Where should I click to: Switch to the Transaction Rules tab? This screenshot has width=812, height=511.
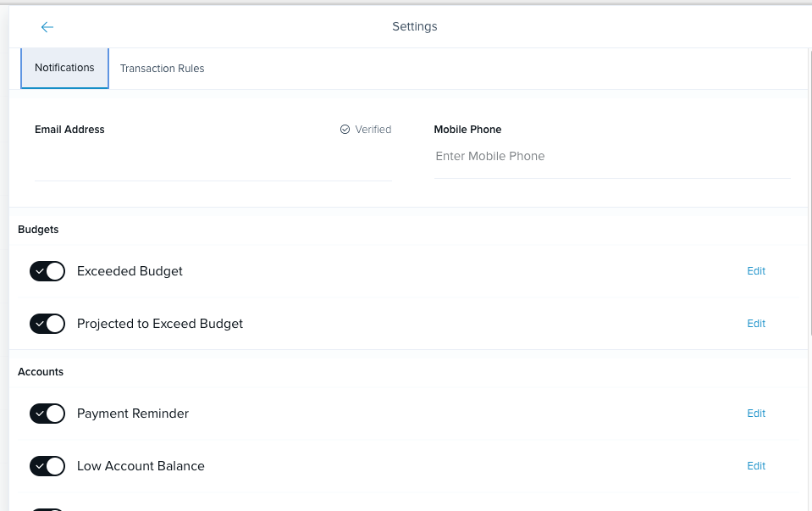[x=162, y=69]
